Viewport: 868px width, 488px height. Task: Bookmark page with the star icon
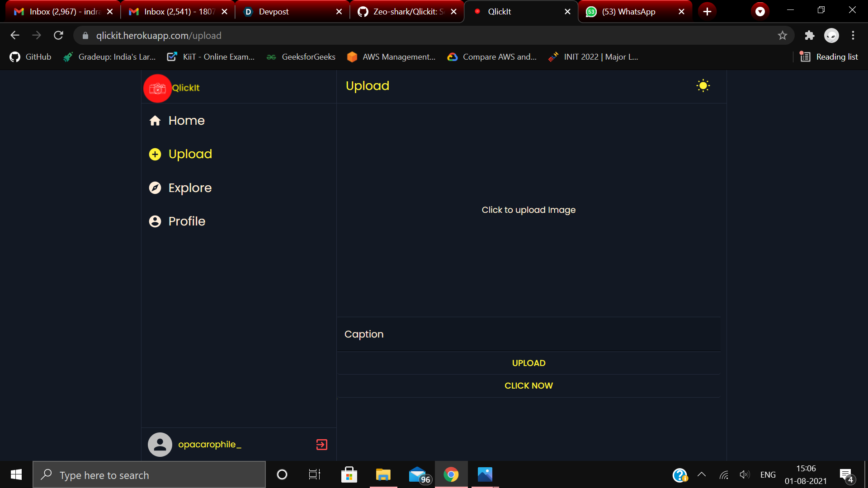pyautogui.click(x=783, y=36)
